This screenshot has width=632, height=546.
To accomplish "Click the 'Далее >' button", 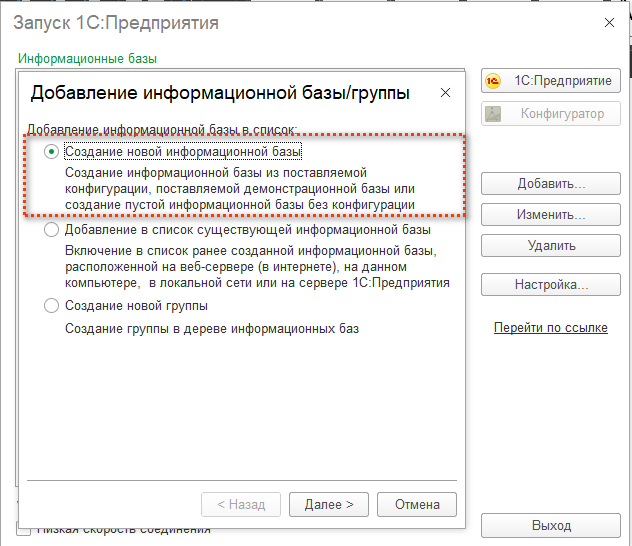I will pyautogui.click(x=328, y=504).
